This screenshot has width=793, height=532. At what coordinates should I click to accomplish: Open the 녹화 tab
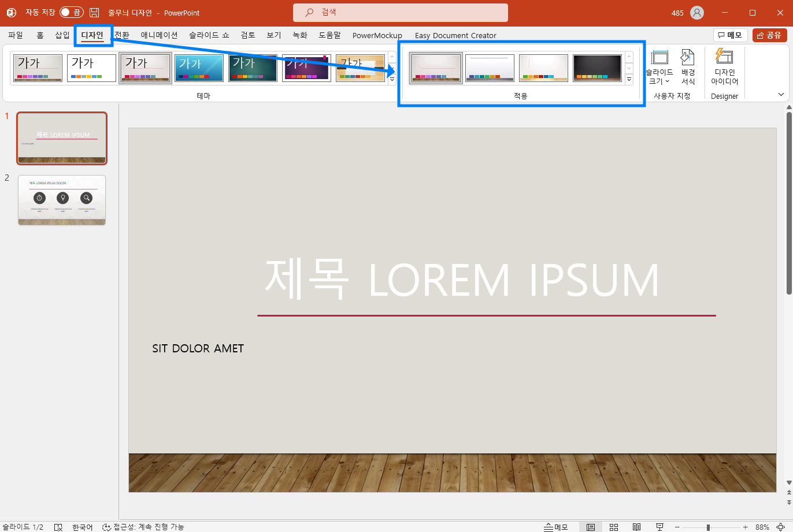pyautogui.click(x=300, y=35)
